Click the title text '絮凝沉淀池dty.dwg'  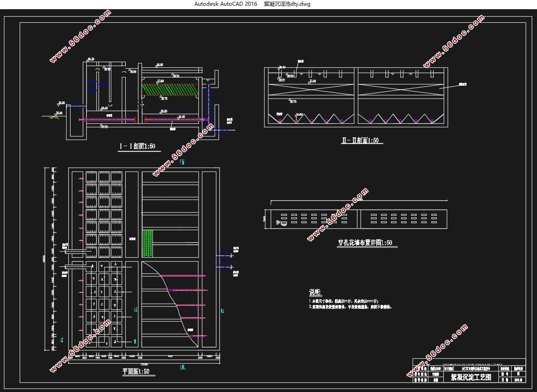(x=287, y=4)
